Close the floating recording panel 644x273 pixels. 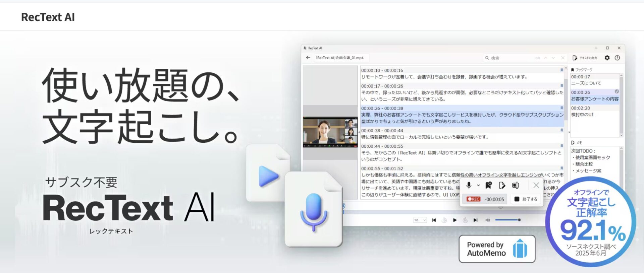[536, 185]
